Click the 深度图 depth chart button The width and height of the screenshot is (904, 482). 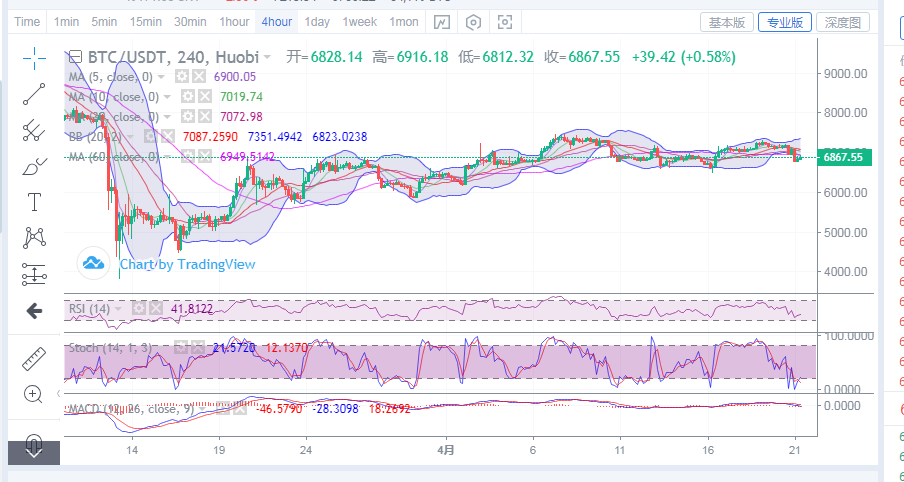tap(843, 22)
